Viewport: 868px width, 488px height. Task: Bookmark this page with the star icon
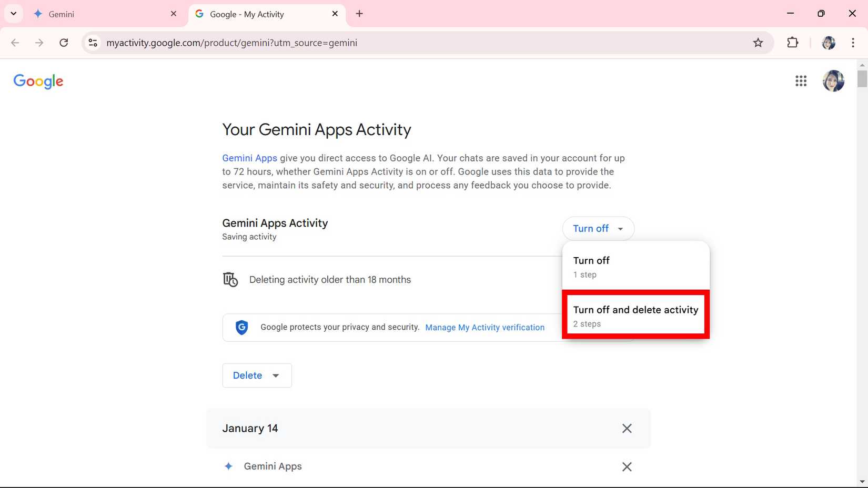tap(758, 43)
